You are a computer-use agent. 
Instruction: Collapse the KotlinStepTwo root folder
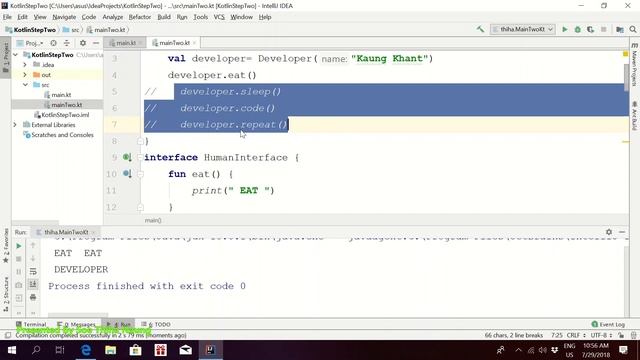click(16, 55)
